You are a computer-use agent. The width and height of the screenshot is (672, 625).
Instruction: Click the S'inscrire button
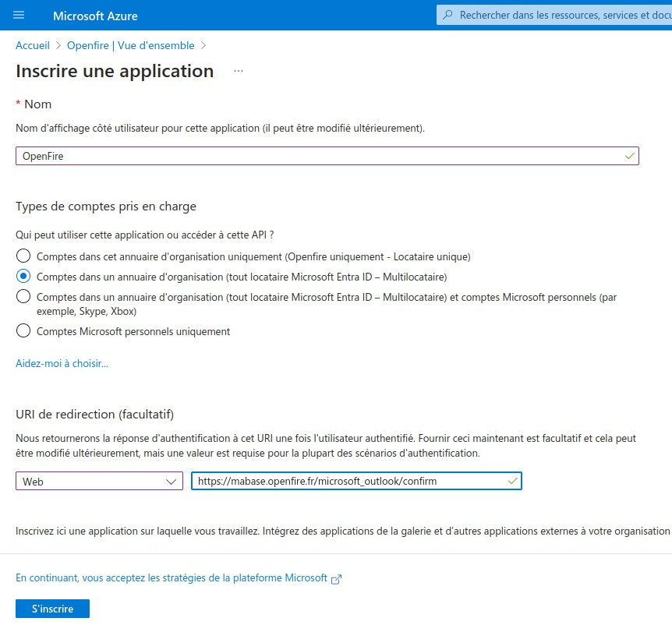[x=53, y=609]
